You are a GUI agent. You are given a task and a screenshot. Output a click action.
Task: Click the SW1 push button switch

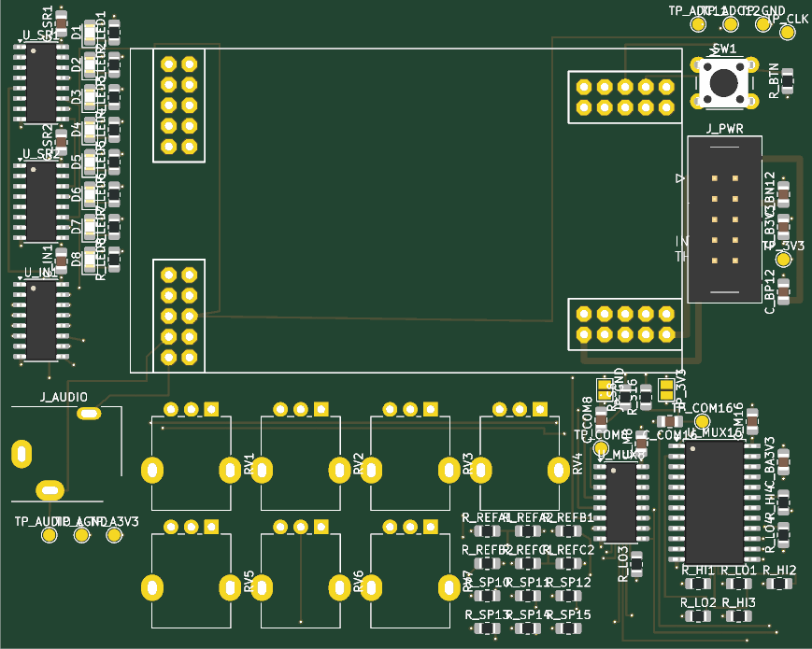click(x=724, y=83)
